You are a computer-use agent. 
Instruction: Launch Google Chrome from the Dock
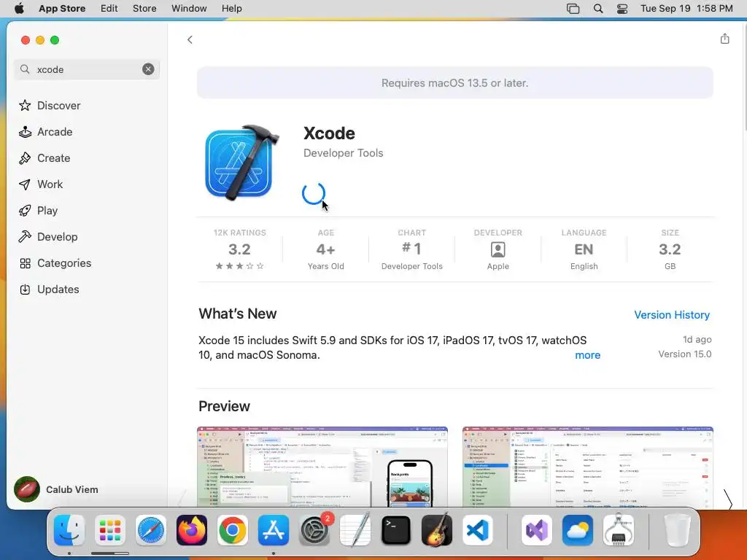[233, 530]
